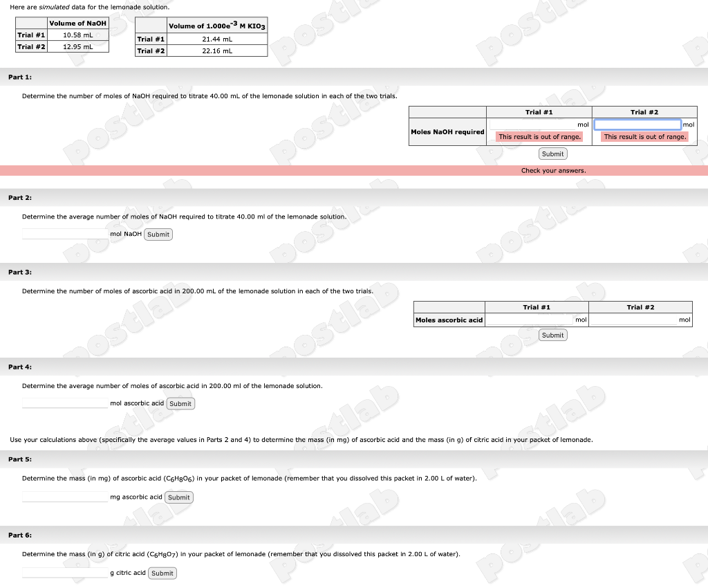Click the Trial #2 out of range warning
This screenshot has height=588, width=708.
645,136
